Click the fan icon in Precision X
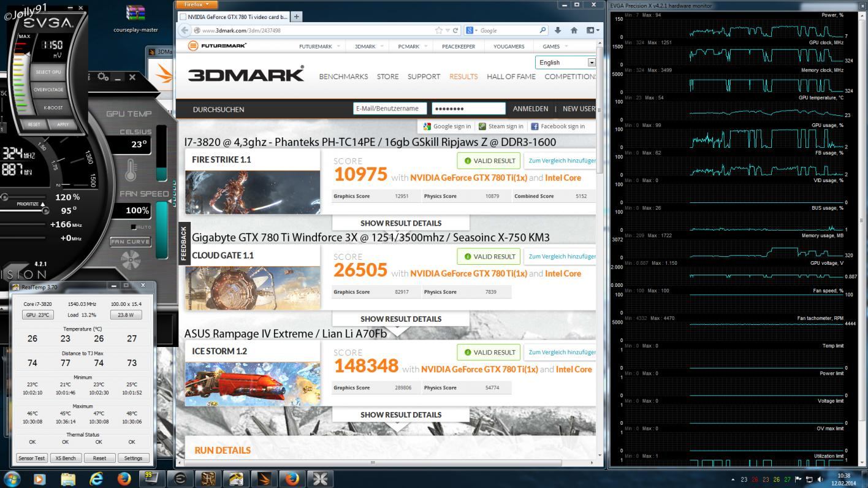This screenshot has height=488, width=868. (130, 261)
